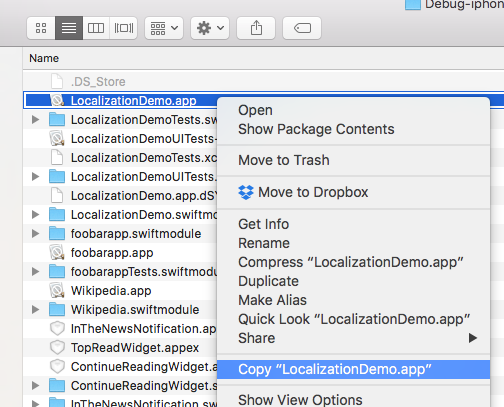Open the gear Action menu
The width and height of the screenshot is (504, 407).
(210, 28)
